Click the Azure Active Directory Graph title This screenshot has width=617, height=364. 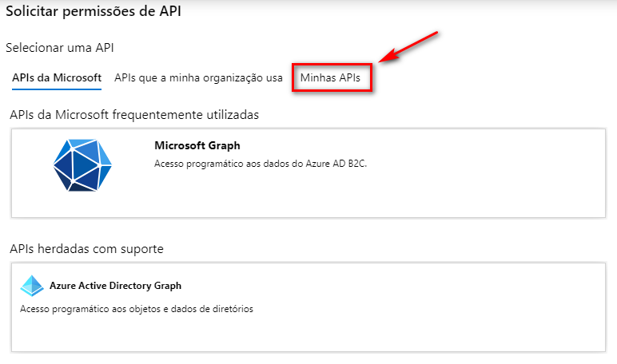[x=115, y=285]
